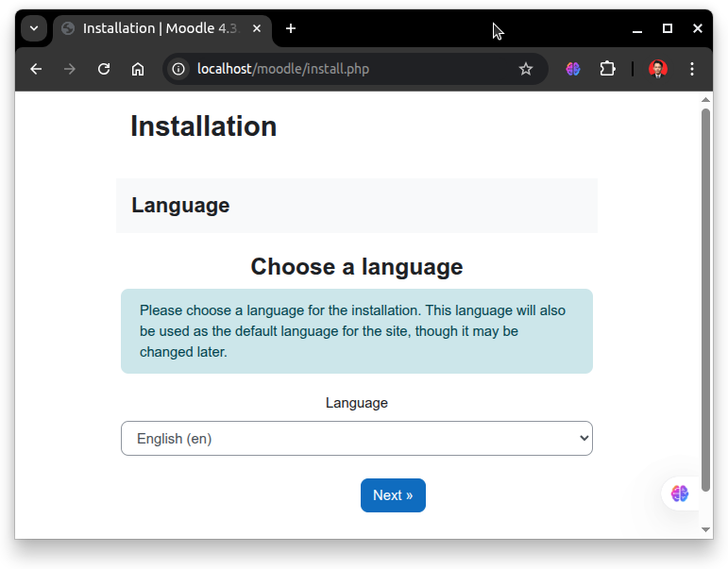
Task: Focus the localhost/moodle/install.php address bar
Action: (353, 69)
